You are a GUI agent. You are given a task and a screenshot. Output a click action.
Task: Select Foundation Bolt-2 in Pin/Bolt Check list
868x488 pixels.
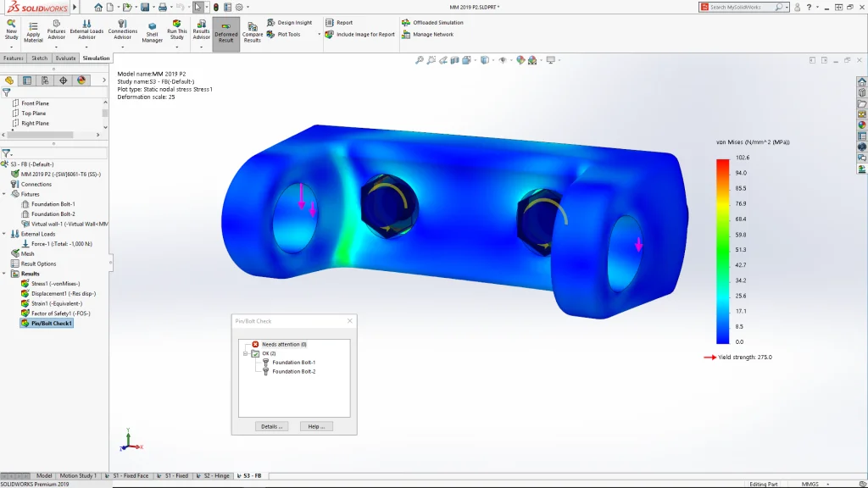pyautogui.click(x=293, y=372)
